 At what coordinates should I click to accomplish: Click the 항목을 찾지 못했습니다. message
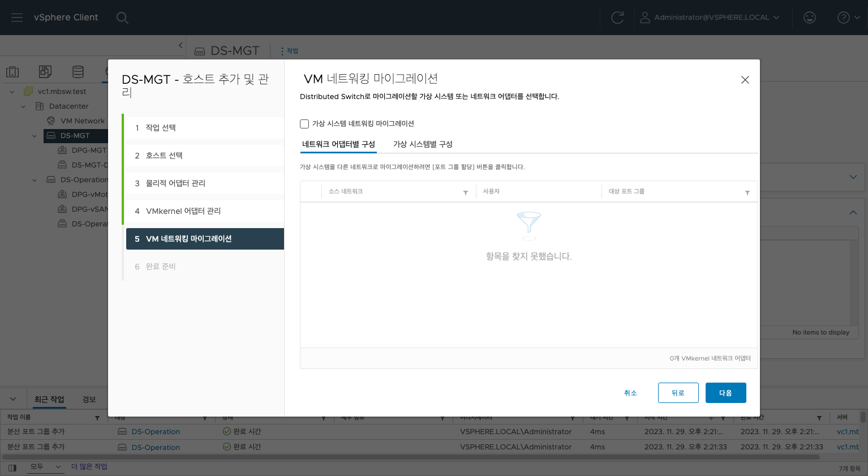(x=529, y=256)
